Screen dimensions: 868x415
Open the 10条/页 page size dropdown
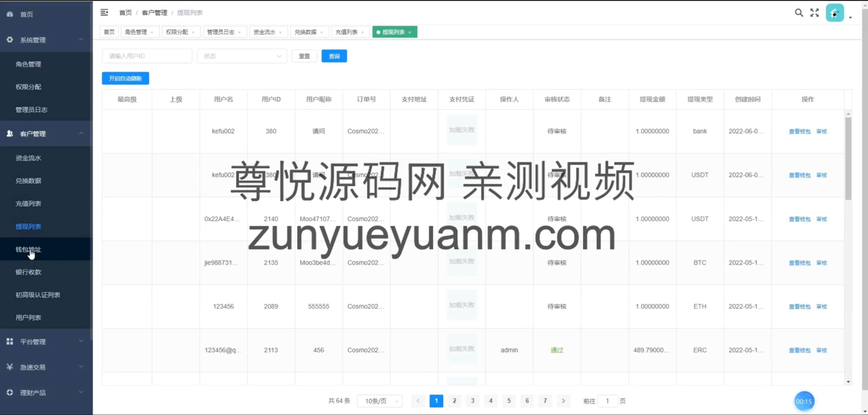(379, 401)
